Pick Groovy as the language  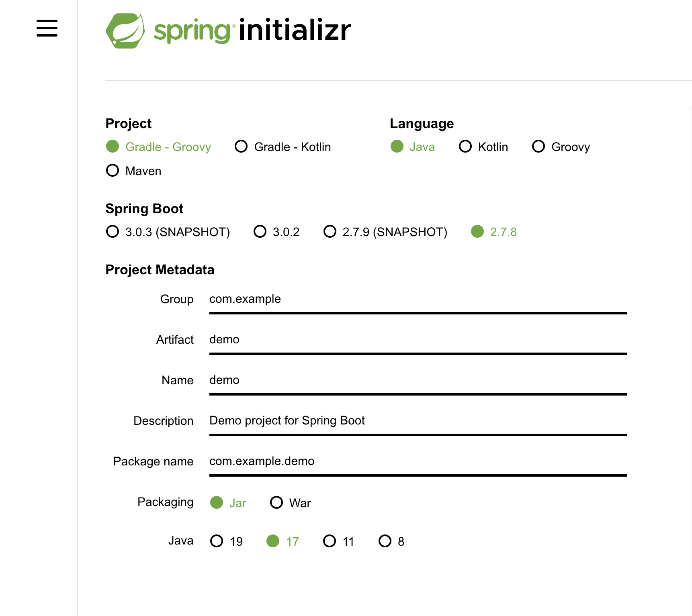(x=561, y=147)
